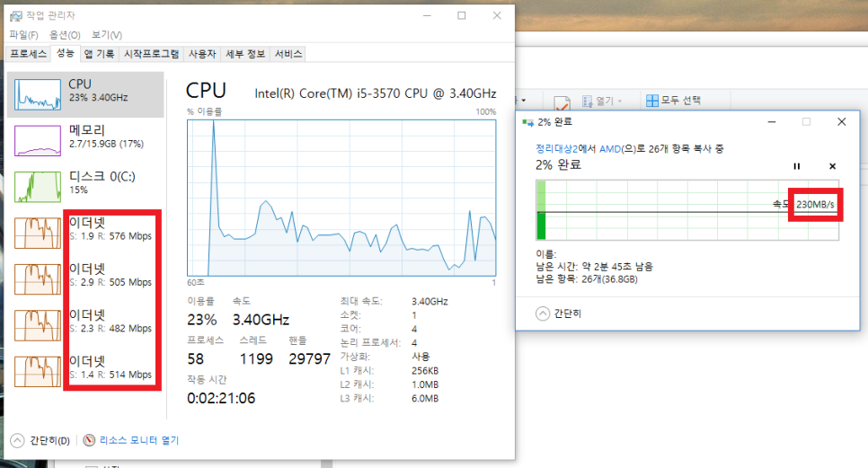Click the 속도 3.40GHz value

[x=261, y=320]
